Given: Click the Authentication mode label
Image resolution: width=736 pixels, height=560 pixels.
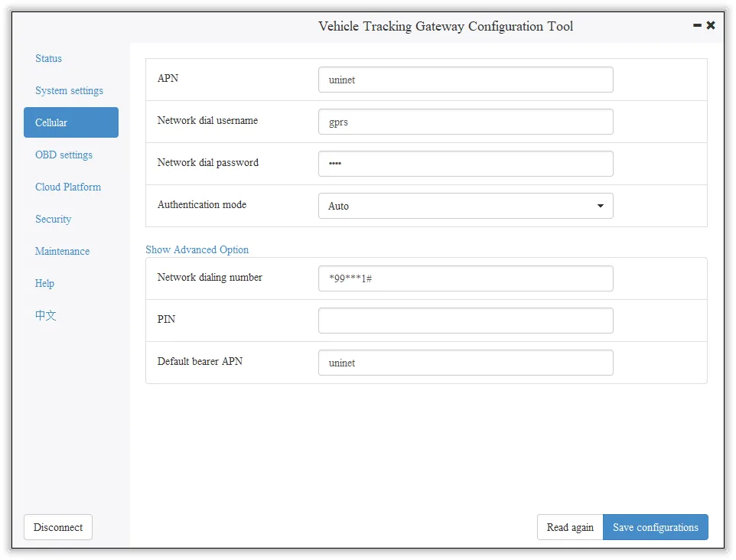Looking at the screenshot, I should point(202,205).
